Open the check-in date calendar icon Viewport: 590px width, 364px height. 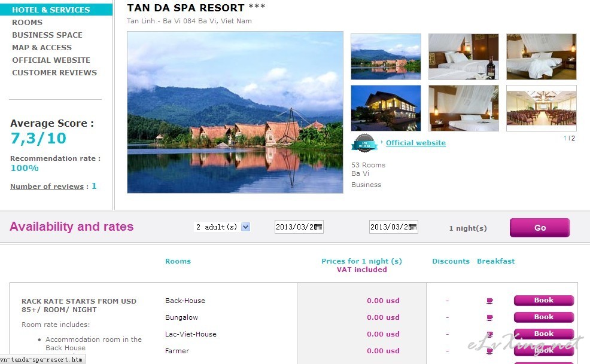tap(318, 227)
